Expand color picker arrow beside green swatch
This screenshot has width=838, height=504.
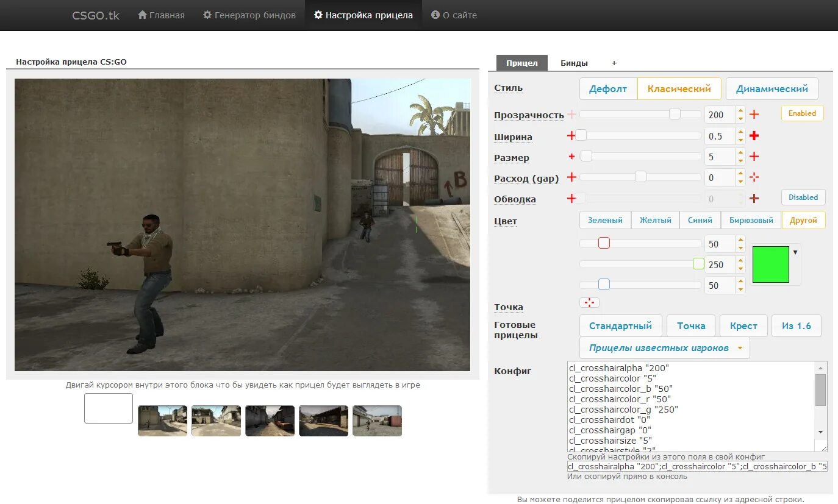click(x=795, y=252)
